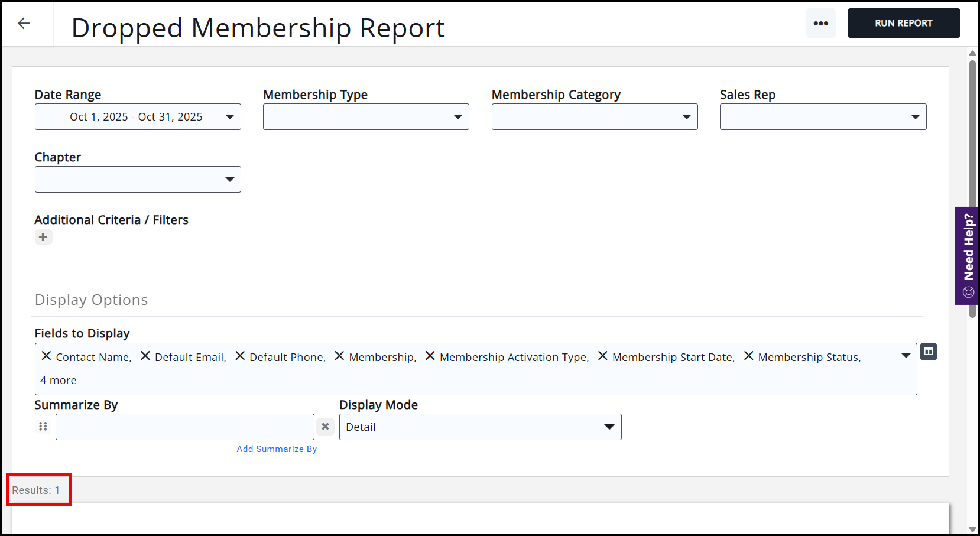Click the back arrow icon

(x=24, y=23)
